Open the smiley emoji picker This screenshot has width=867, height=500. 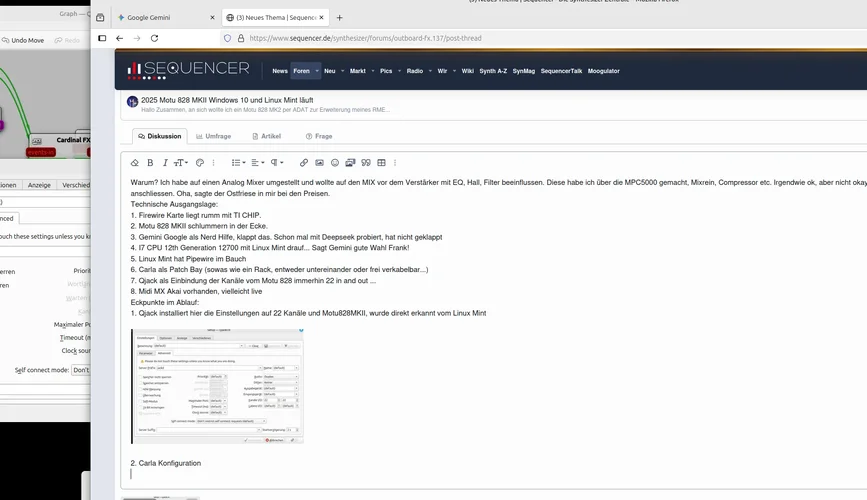(x=335, y=163)
